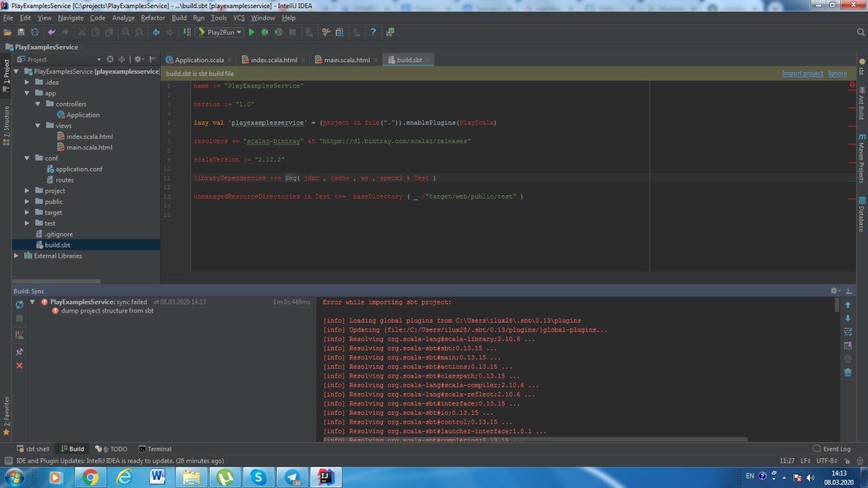Viewport: 868px width, 488px height.
Task: Click the up arrow icon beside console output
Action: (x=848, y=305)
